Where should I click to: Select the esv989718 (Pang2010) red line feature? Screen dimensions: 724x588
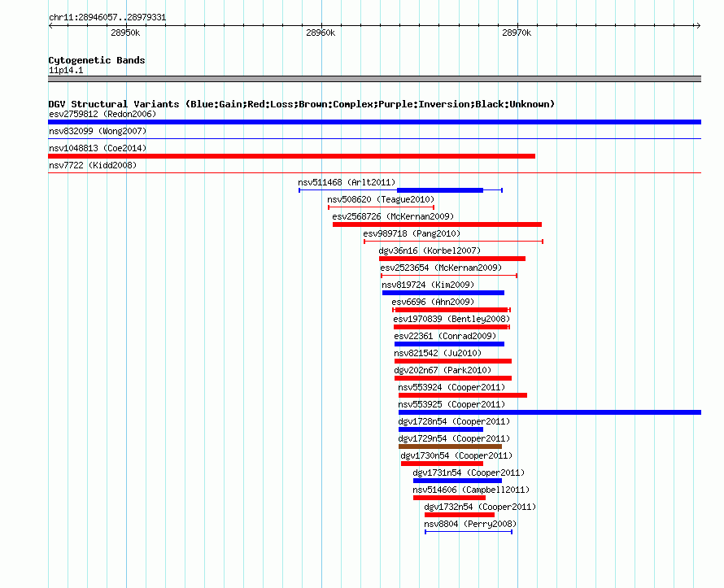pos(453,242)
